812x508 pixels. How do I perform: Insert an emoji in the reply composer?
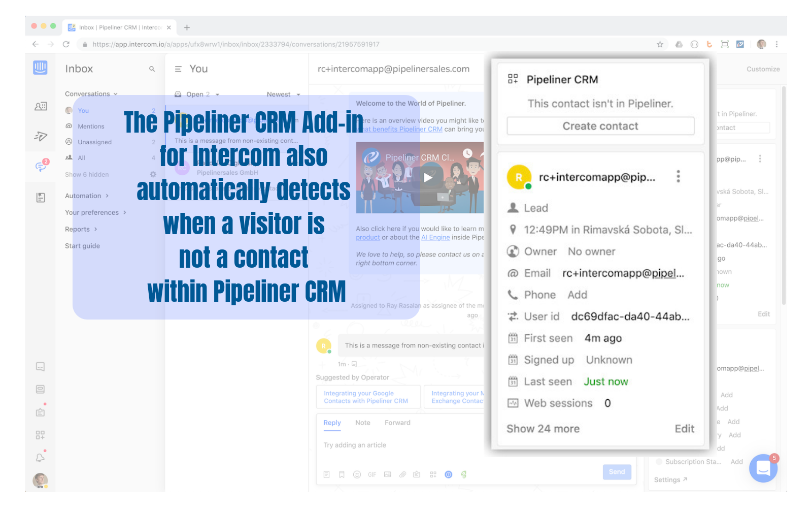[357, 474]
